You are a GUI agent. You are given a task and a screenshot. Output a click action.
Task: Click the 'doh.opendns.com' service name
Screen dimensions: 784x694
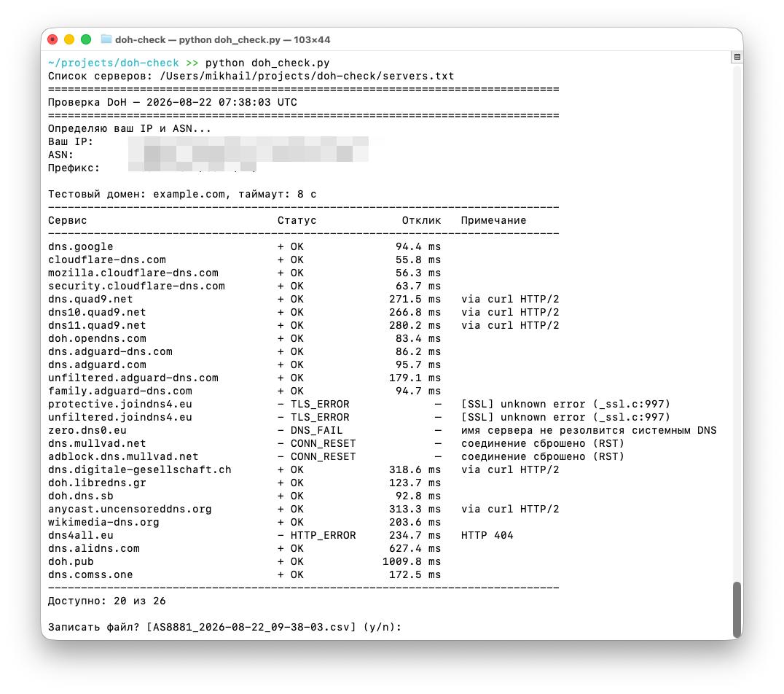pos(97,338)
